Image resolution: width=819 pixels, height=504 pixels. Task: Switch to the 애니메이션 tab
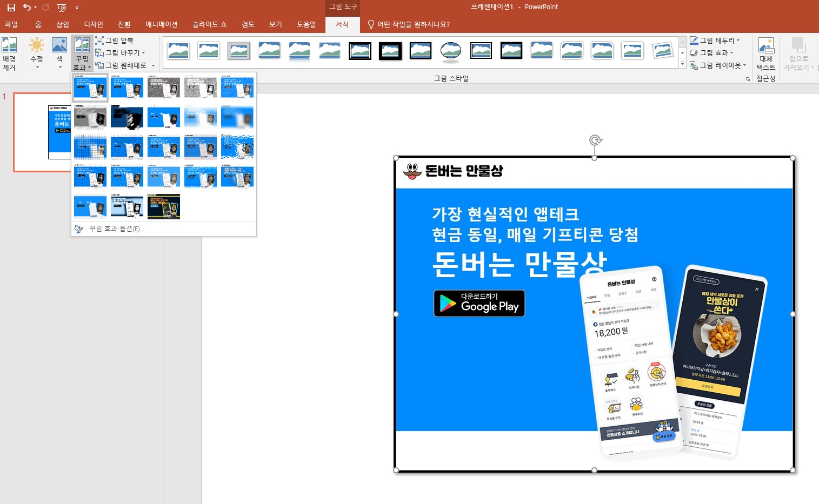click(x=161, y=24)
